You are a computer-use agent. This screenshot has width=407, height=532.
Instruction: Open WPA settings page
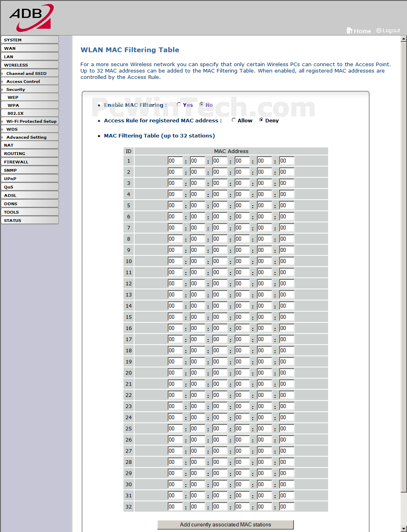coord(30,105)
